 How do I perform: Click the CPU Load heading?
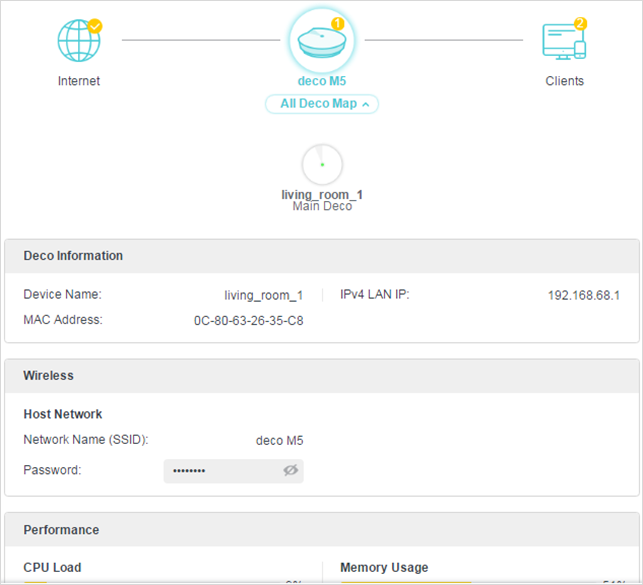[52, 567]
